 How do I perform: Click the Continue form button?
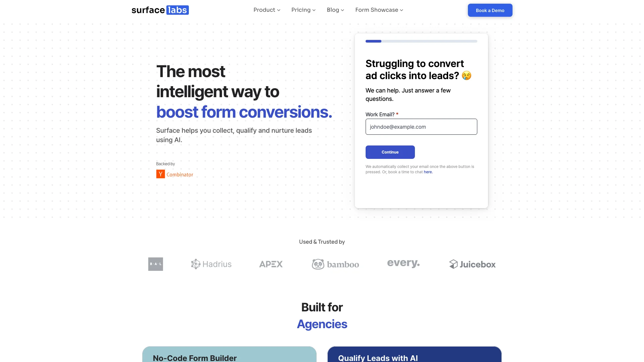point(390,152)
